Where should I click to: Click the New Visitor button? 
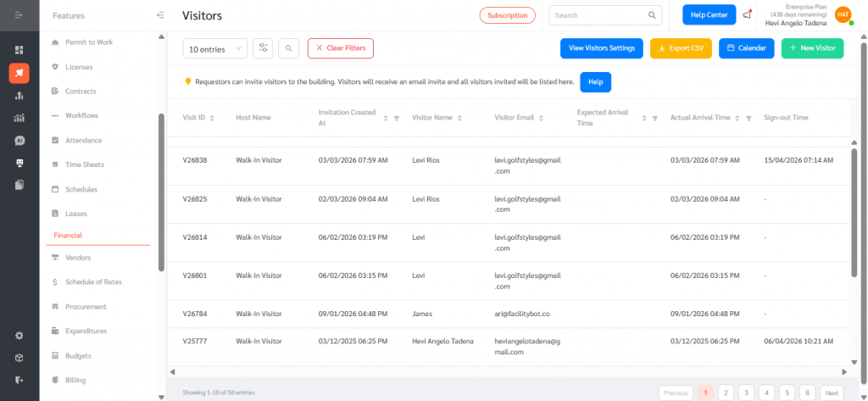812,48
